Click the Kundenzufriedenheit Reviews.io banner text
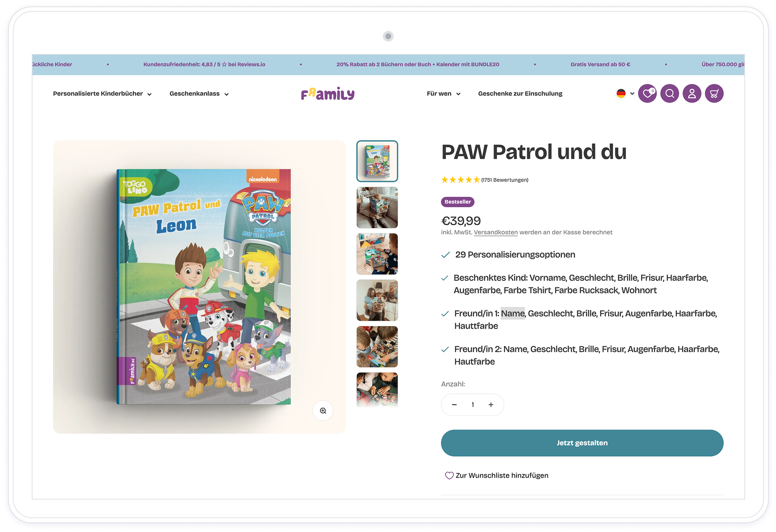The width and height of the screenshot is (776, 532). click(x=205, y=64)
